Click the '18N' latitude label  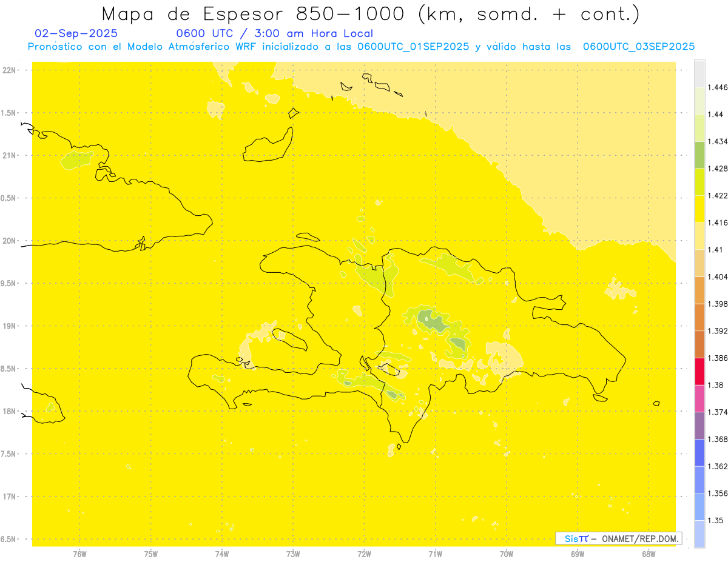click(10, 411)
